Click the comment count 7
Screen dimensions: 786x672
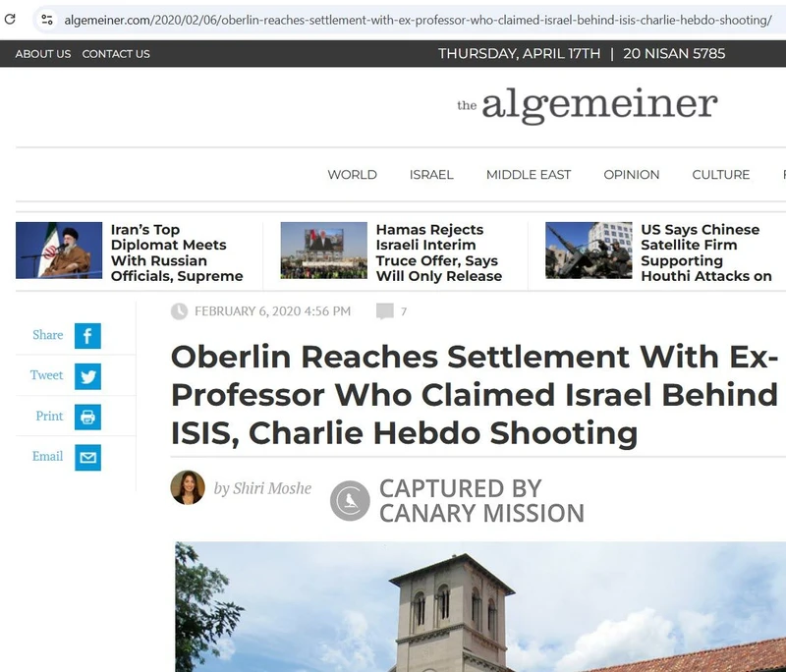(404, 311)
